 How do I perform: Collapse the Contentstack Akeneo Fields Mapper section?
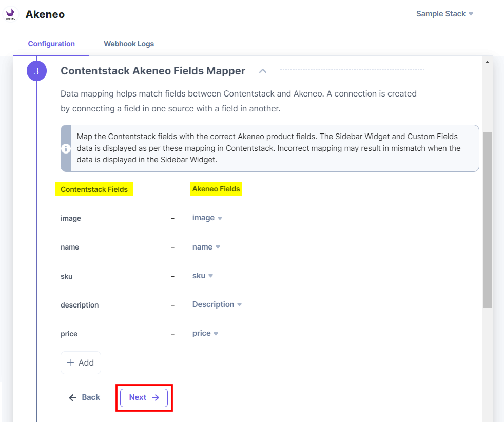point(263,71)
